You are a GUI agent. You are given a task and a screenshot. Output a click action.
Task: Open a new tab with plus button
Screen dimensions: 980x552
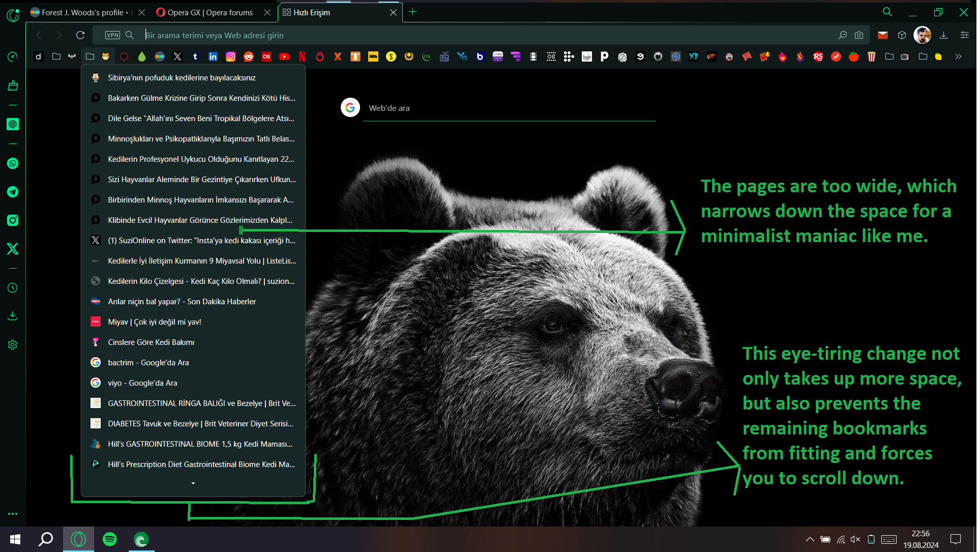(413, 12)
